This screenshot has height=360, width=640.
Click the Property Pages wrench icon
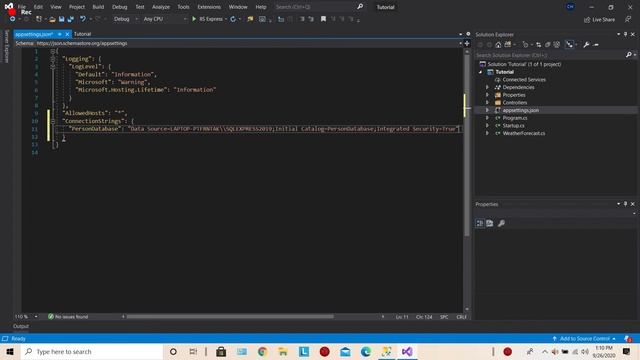coord(501,223)
